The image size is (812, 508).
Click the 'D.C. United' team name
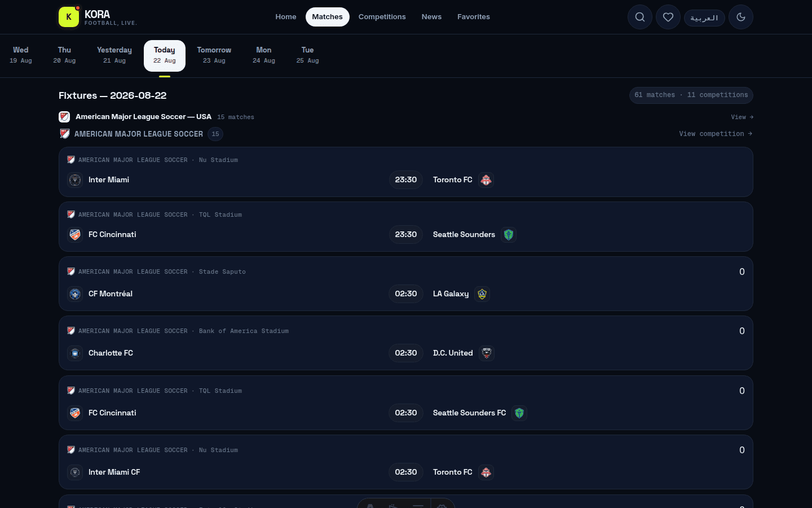click(453, 353)
